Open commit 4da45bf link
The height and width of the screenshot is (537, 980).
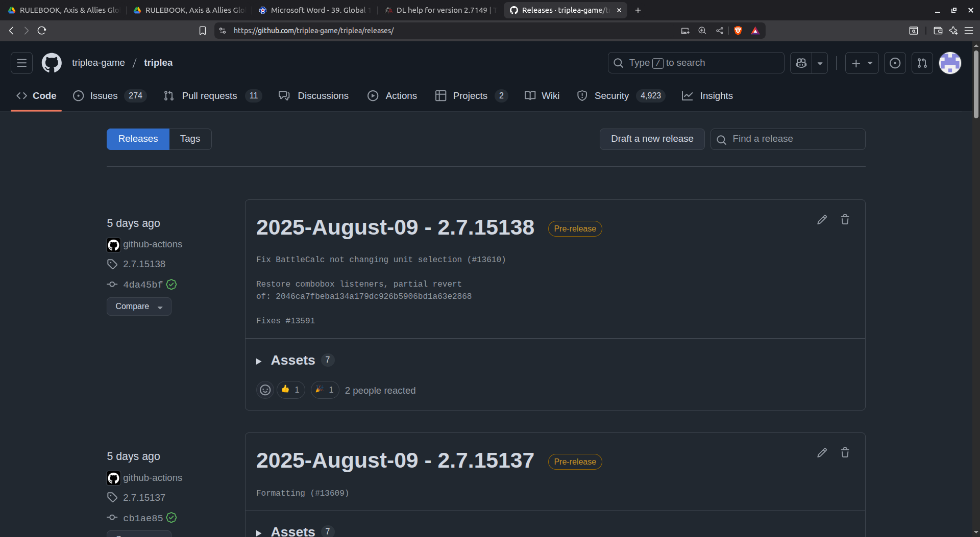click(x=143, y=285)
